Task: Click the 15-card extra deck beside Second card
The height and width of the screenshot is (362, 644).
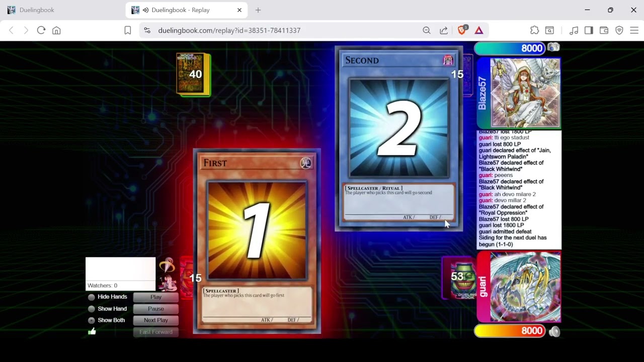Action: click(467, 74)
